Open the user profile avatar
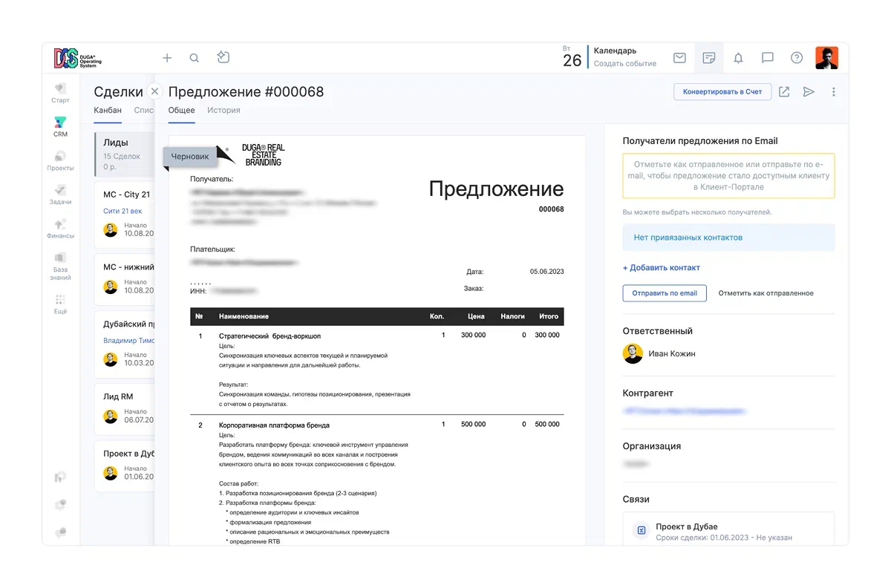The width and height of the screenshot is (891, 588). pyautogui.click(x=826, y=58)
